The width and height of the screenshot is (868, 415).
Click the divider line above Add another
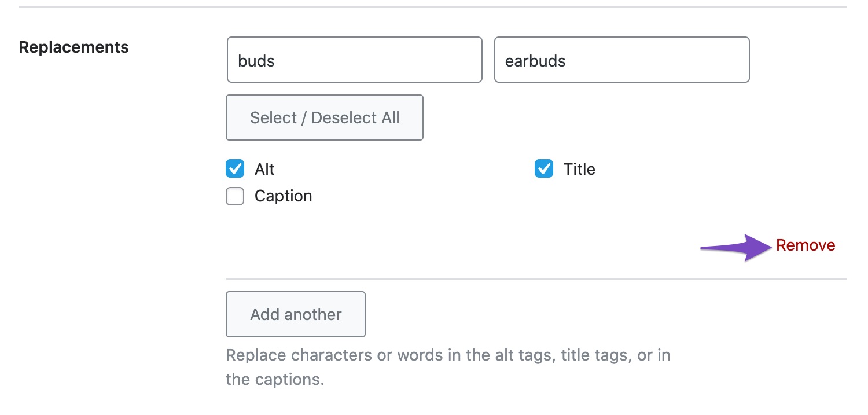[x=536, y=279]
